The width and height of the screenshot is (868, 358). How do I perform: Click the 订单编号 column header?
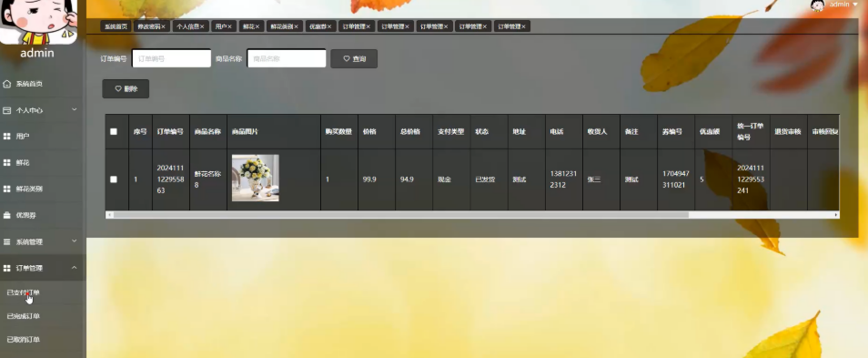170,132
